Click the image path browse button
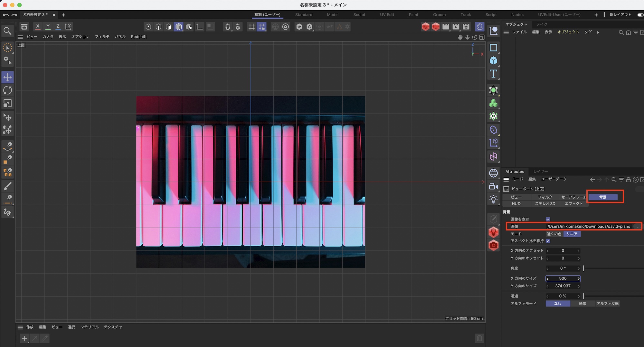The width and height of the screenshot is (644, 347). click(639, 227)
